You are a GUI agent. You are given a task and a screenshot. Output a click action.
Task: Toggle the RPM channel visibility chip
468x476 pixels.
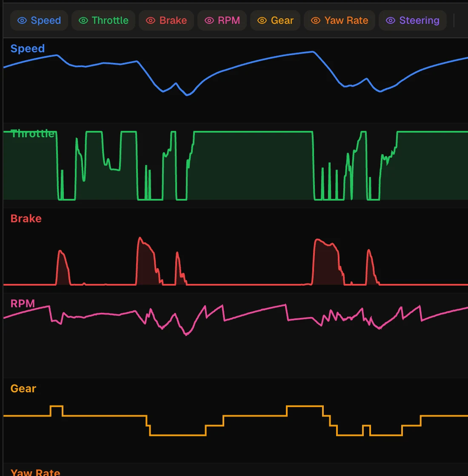click(x=222, y=20)
